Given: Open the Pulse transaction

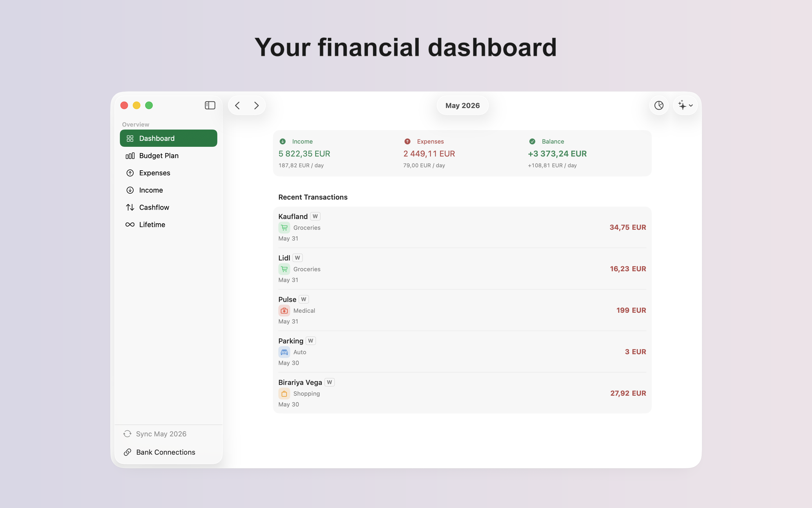Looking at the screenshot, I should click(x=462, y=310).
